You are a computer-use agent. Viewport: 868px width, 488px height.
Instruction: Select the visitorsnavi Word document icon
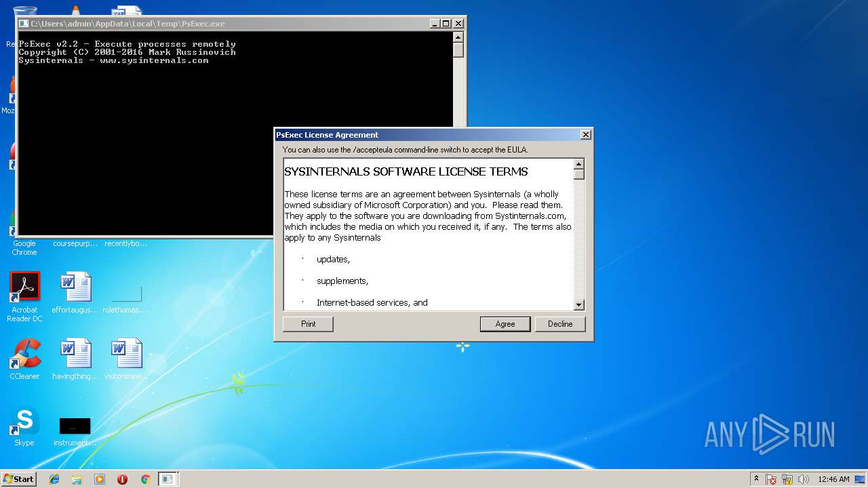click(x=127, y=359)
